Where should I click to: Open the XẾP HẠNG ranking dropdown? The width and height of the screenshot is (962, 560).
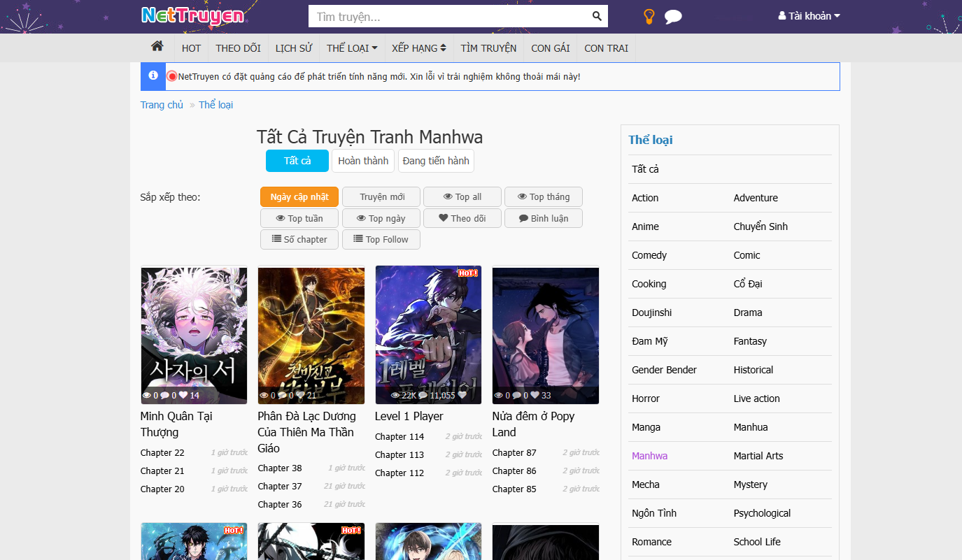(418, 48)
